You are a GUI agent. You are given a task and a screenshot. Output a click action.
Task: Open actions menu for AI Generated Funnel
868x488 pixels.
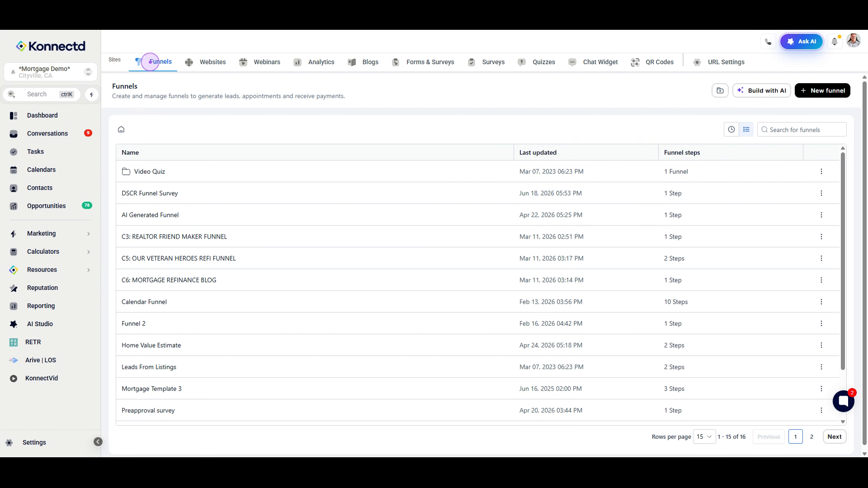tap(821, 215)
